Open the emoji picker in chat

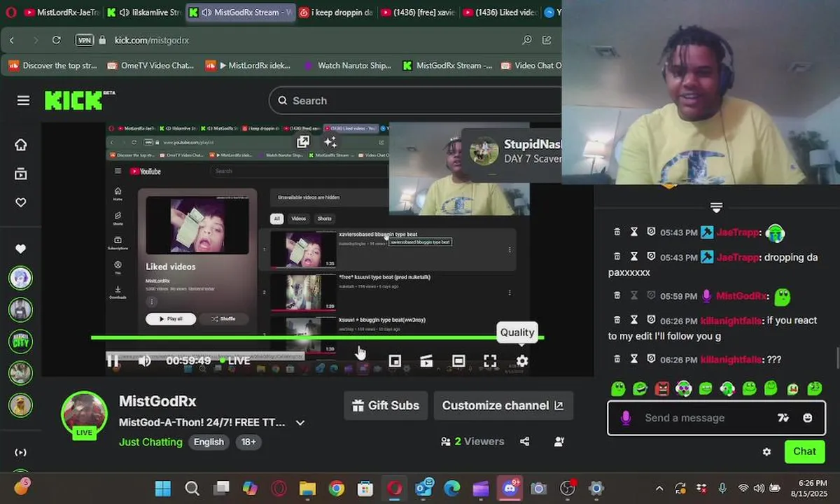pos(808,418)
